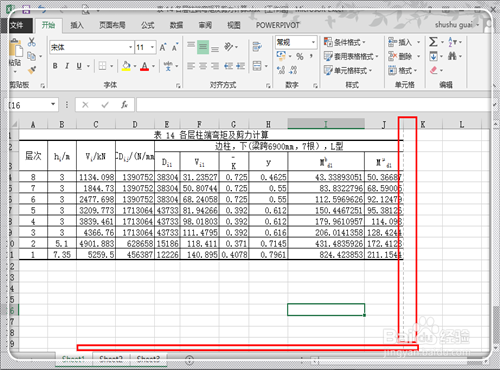The height and width of the screenshot is (370, 500).
Task: Click the increase decimal places icon
Action: point(281,70)
